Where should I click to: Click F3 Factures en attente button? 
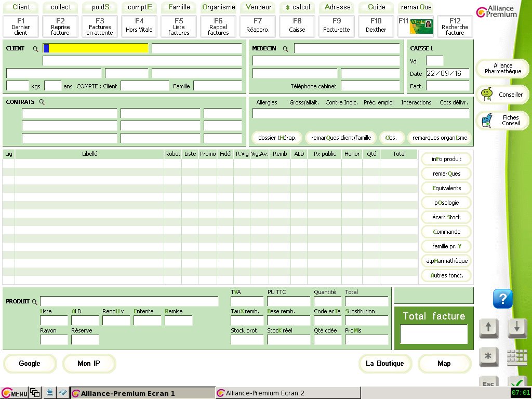[x=100, y=26]
